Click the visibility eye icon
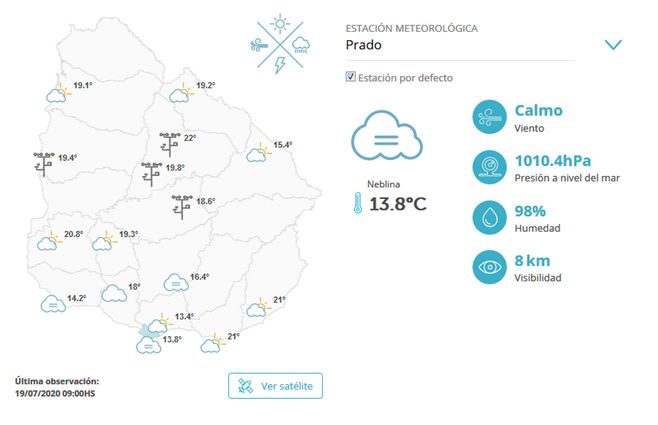This screenshot has width=658, height=425. [x=490, y=267]
